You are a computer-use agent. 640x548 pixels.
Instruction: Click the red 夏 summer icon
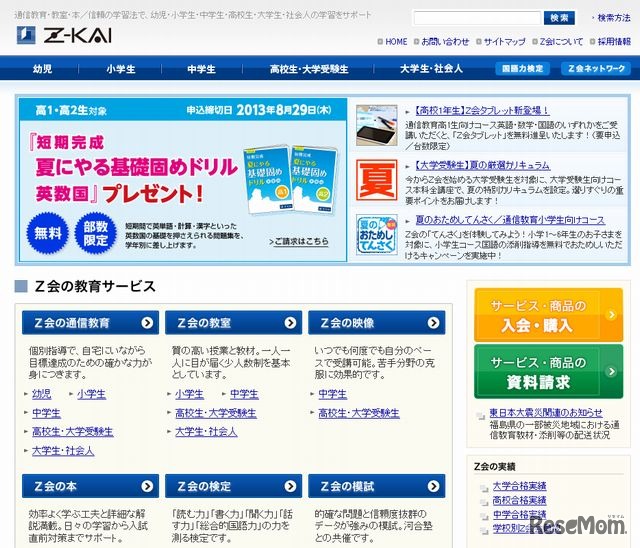(x=376, y=180)
